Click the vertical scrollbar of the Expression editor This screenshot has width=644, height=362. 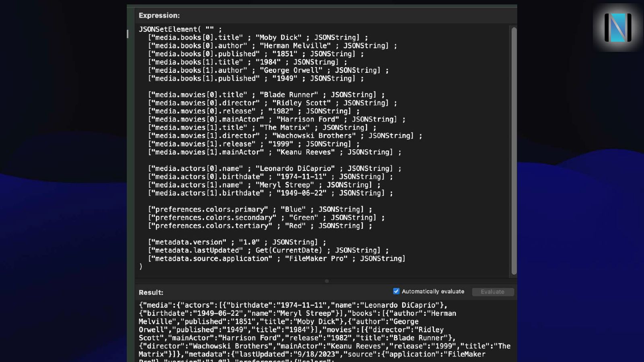[514, 151]
